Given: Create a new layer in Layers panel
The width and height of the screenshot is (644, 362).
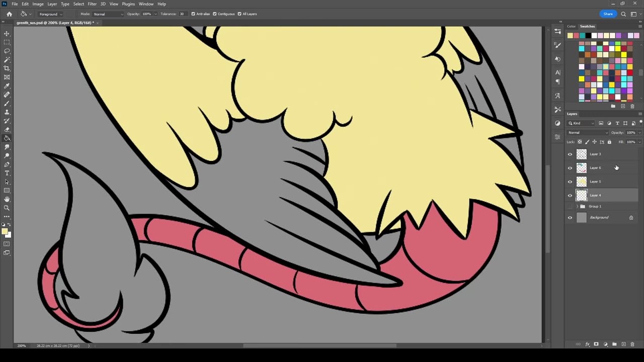Looking at the screenshot, I should pyautogui.click(x=623, y=344).
